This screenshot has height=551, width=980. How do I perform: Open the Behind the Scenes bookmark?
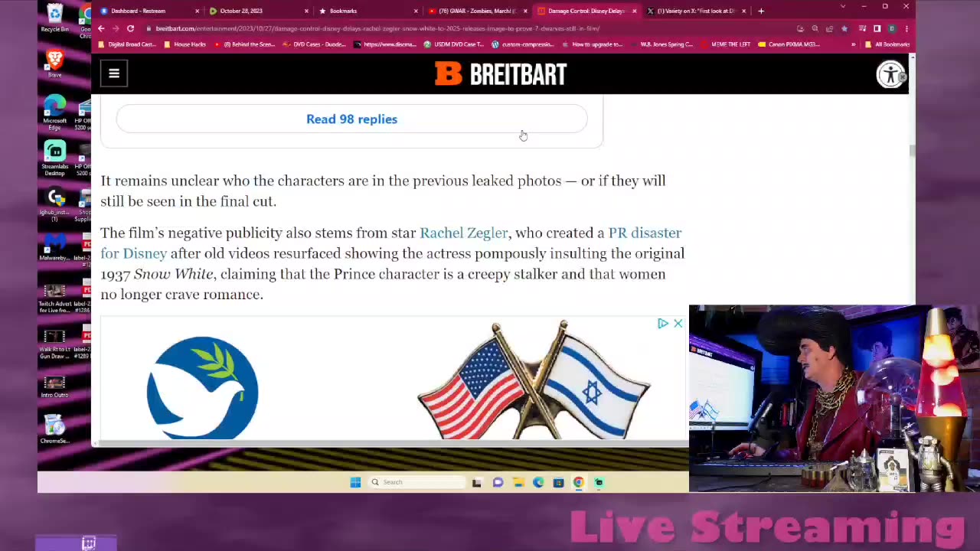point(244,44)
